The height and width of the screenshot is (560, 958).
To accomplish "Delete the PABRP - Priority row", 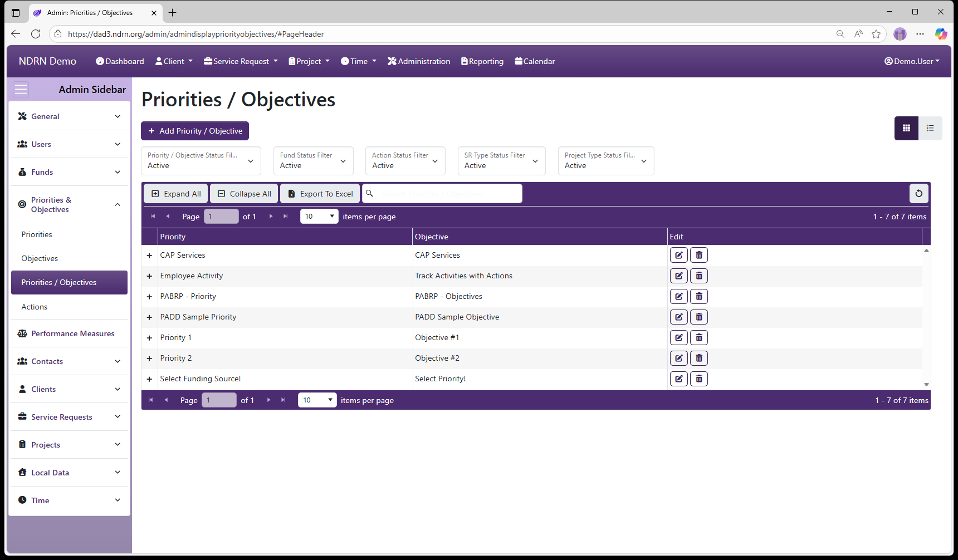I will pyautogui.click(x=699, y=297).
